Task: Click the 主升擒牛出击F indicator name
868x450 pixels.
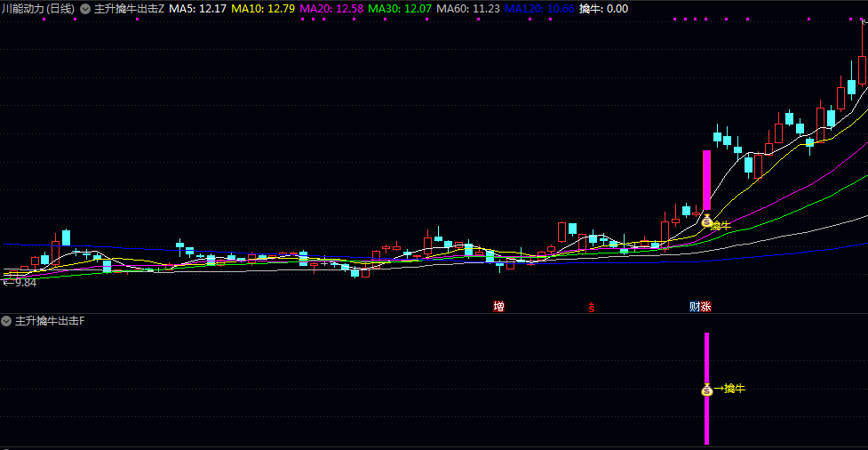Action: click(x=50, y=321)
